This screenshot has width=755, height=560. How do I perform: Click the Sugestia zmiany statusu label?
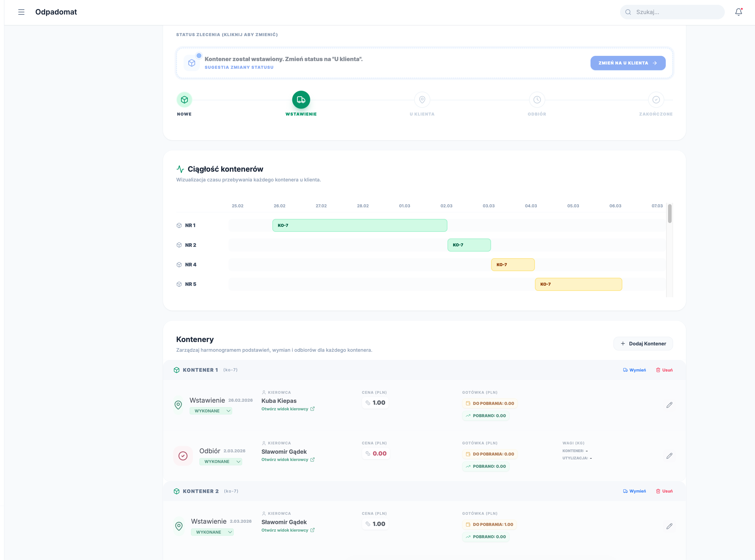[x=239, y=67]
